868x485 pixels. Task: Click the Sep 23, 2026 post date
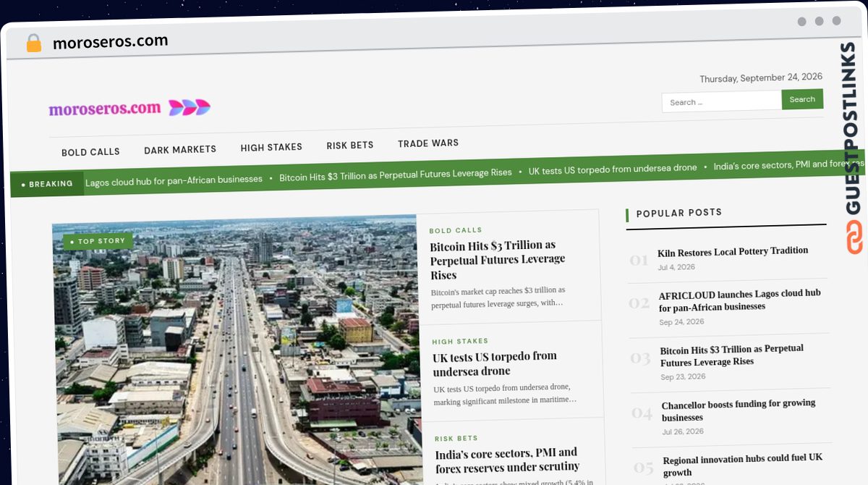[x=683, y=377]
